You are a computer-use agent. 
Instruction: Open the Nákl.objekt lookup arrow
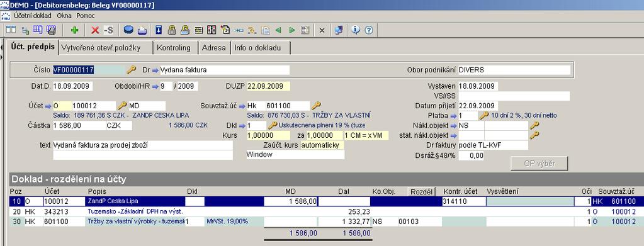coord(453,126)
